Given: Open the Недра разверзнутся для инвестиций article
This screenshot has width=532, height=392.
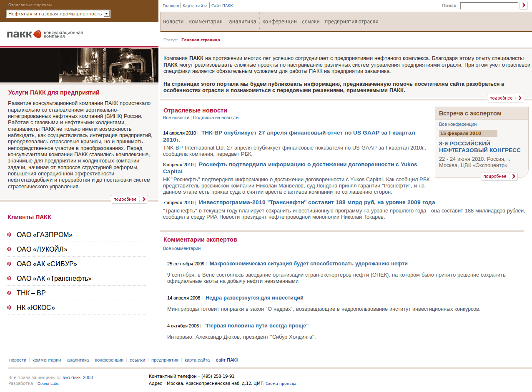Looking at the screenshot, I should (254, 298).
